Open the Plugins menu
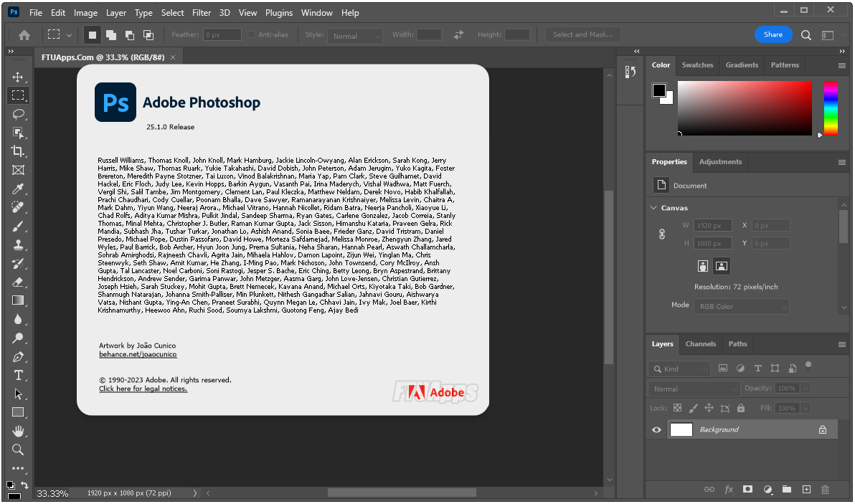 (x=278, y=12)
